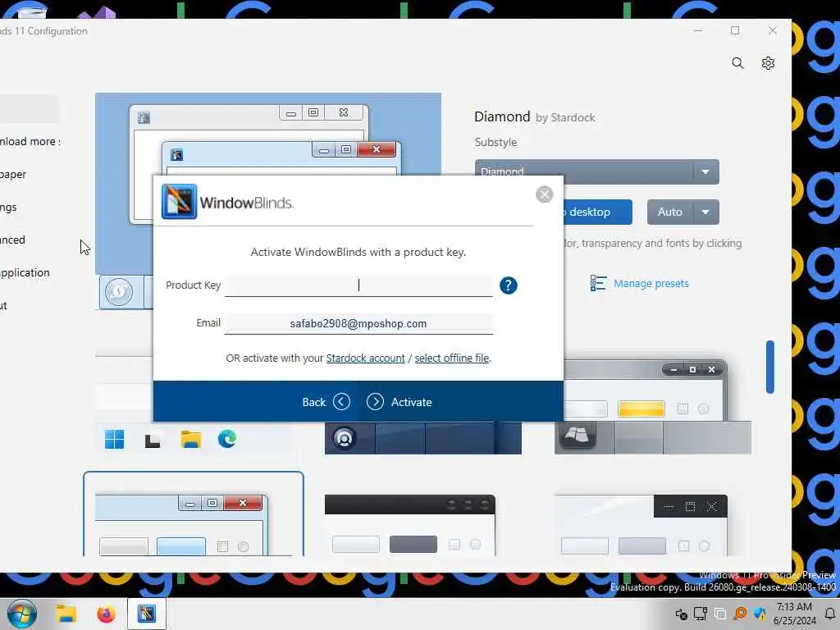Select the dark title bar style thumbnail

click(x=410, y=525)
